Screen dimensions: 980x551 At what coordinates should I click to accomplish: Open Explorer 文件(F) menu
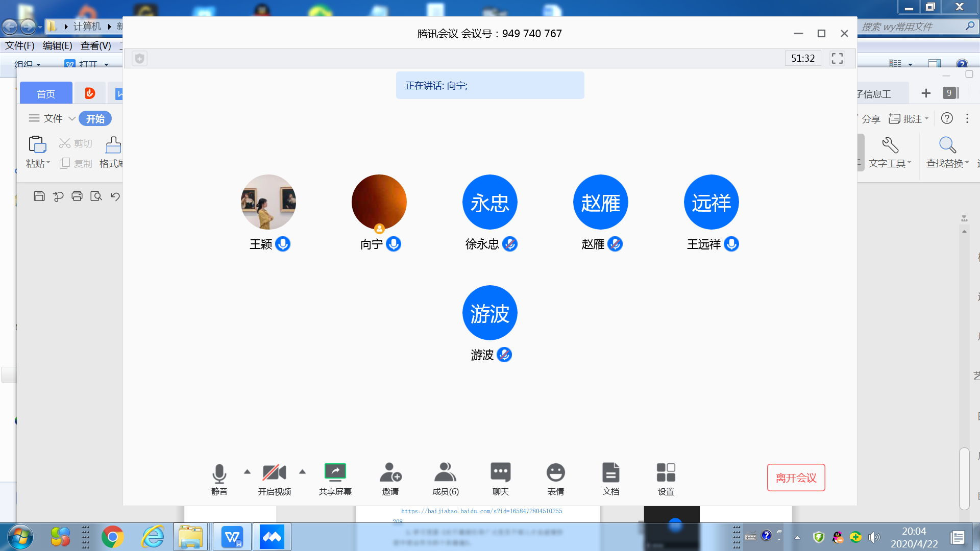point(20,45)
